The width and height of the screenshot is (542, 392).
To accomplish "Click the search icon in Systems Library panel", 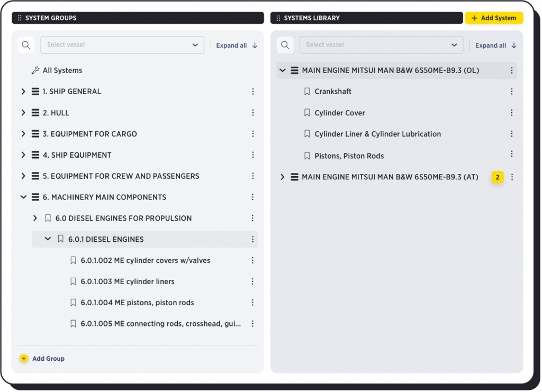I will [x=285, y=45].
